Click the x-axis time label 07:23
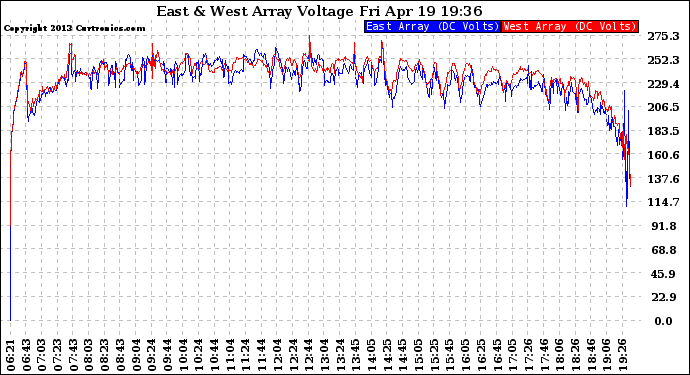The image size is (690, 375). tap(57, 355)
